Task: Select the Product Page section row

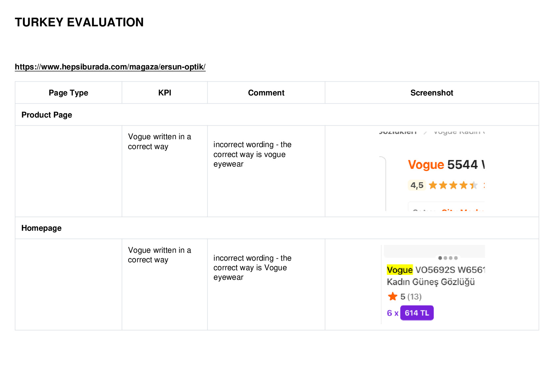Action: pos(277,115)
